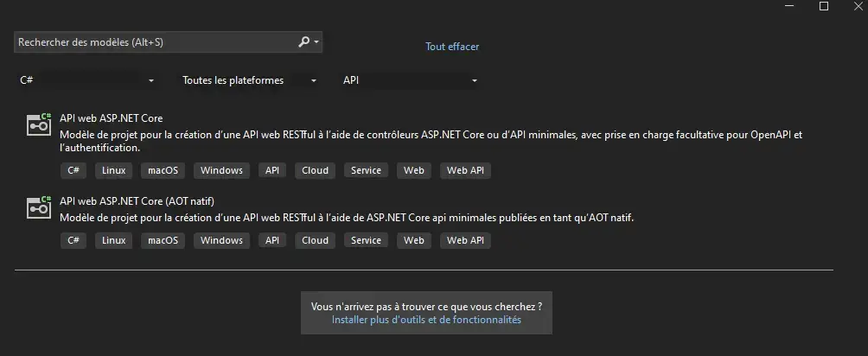Click the Vous n'arrivez pas à trouver text

click(x=426, y=306)
